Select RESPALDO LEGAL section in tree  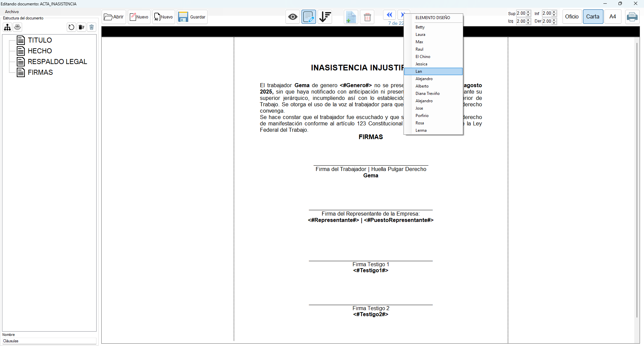point(57,62)
